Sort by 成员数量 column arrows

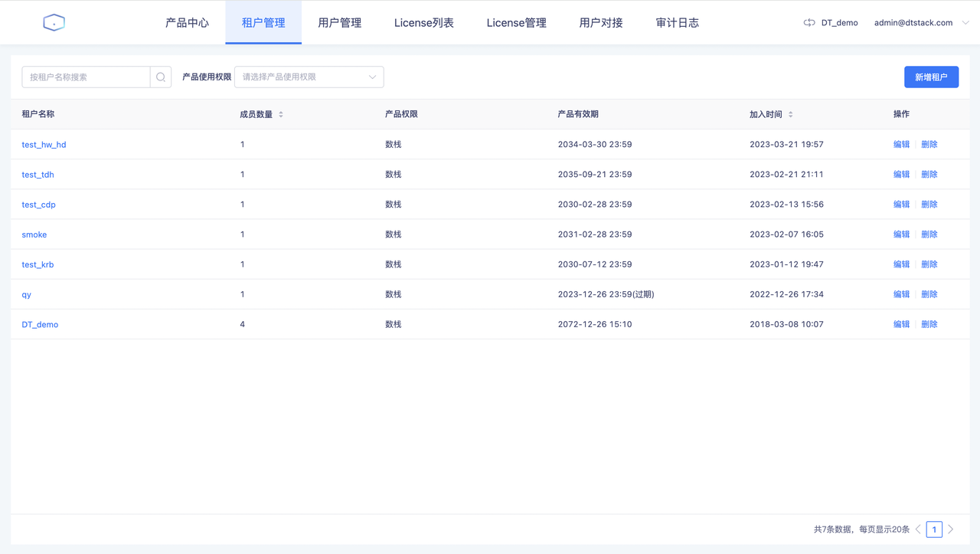pos(281,114)
